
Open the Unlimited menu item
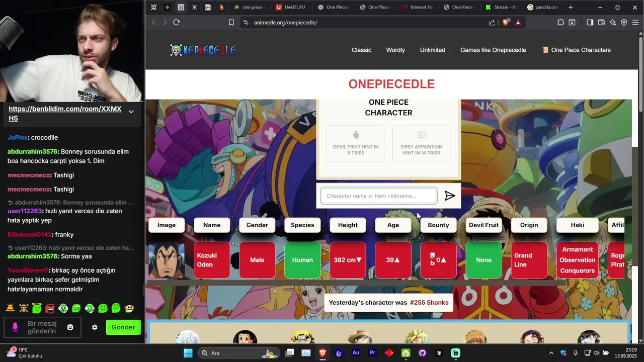[x=433, y=50]
